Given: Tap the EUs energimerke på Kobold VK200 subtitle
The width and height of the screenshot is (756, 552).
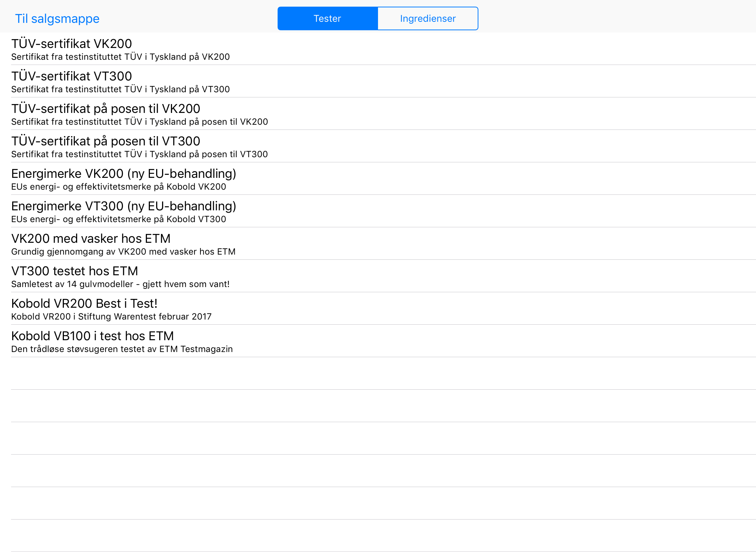Looking at the screenshot, I should tap(118, 187).
